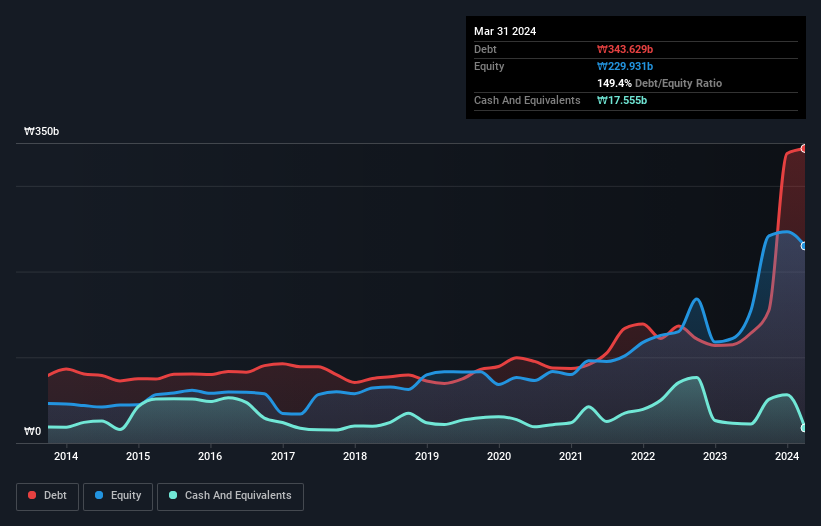Toggle Cash And Equivalents legend button
Image resolution: width=821 pixels, height=526 pixels.
tap(230, 496)
